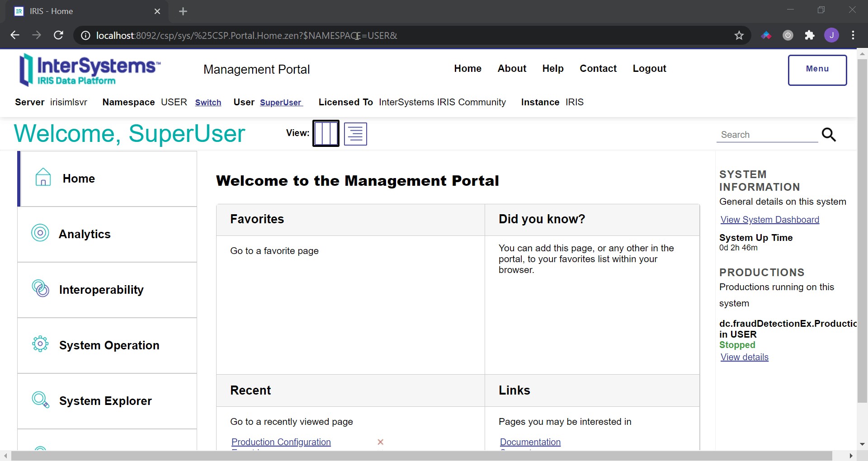The width and height of the screenshot is (868, 461).
Task: Switch to the columns view
Action: (x=326, y=133)
